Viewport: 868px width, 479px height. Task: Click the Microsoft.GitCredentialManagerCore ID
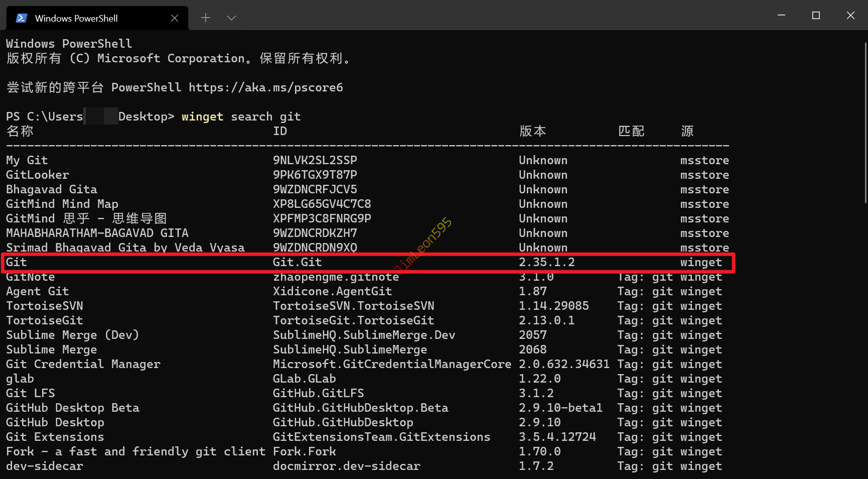click(391, 365)
